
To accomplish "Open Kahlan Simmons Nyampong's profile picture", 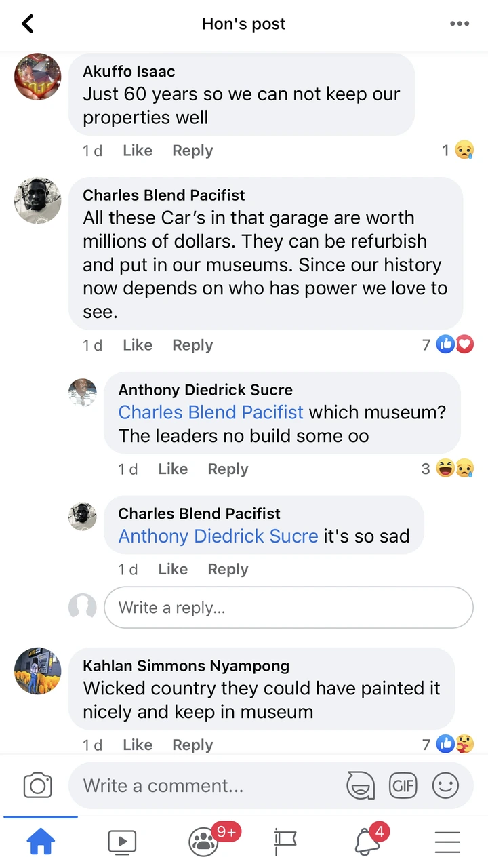I will 38,671.
